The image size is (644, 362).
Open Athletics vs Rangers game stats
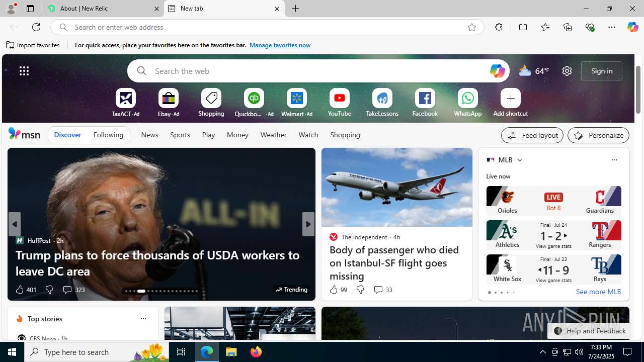(x=553, y=235)
